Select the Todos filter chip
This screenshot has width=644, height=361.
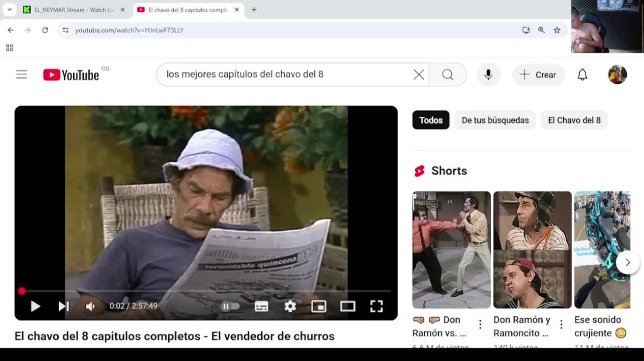point(431,120)
